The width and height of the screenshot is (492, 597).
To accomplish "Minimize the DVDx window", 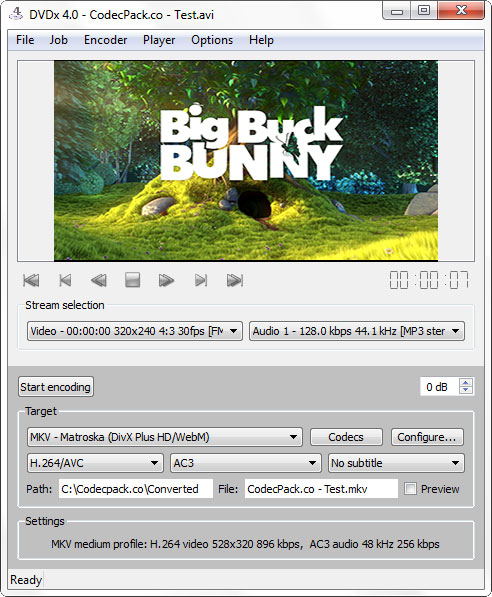I will [397, 11].
